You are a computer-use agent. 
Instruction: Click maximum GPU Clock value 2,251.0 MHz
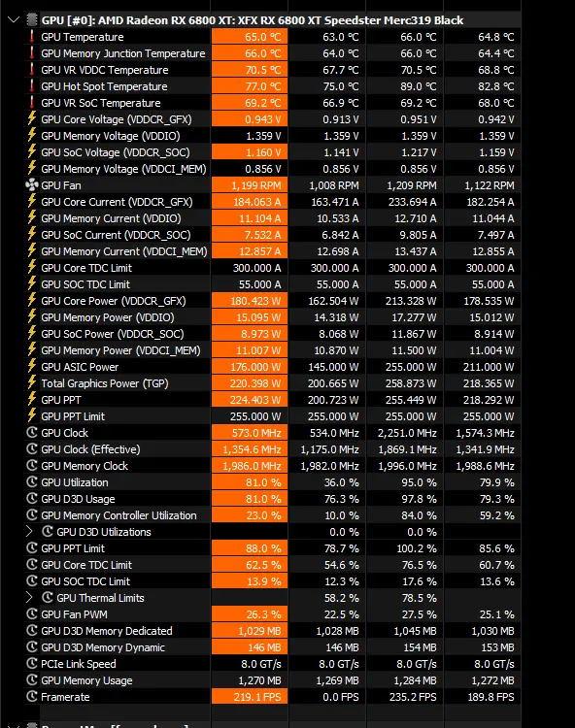[407, 433]
